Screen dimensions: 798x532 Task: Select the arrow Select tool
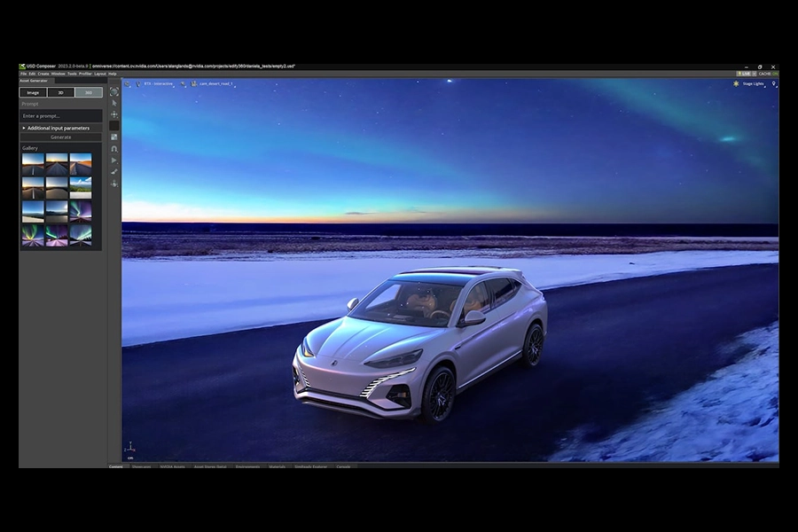(114, 104)
